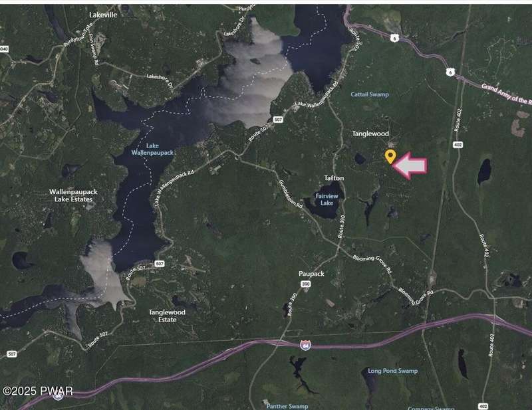
Task: Click the Route 402 shield marker
Action: pyautogui.click(x=458, y=145)
